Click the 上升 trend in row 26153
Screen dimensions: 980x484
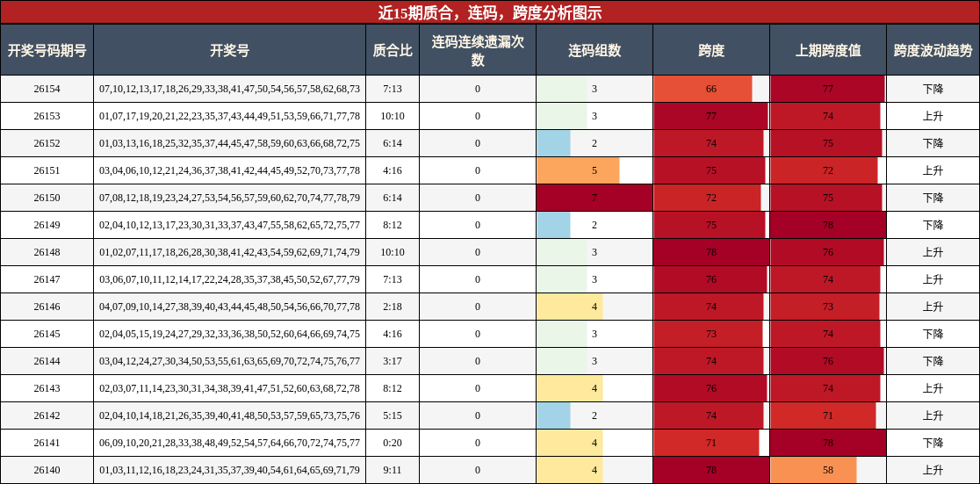[x=933, y=116]
